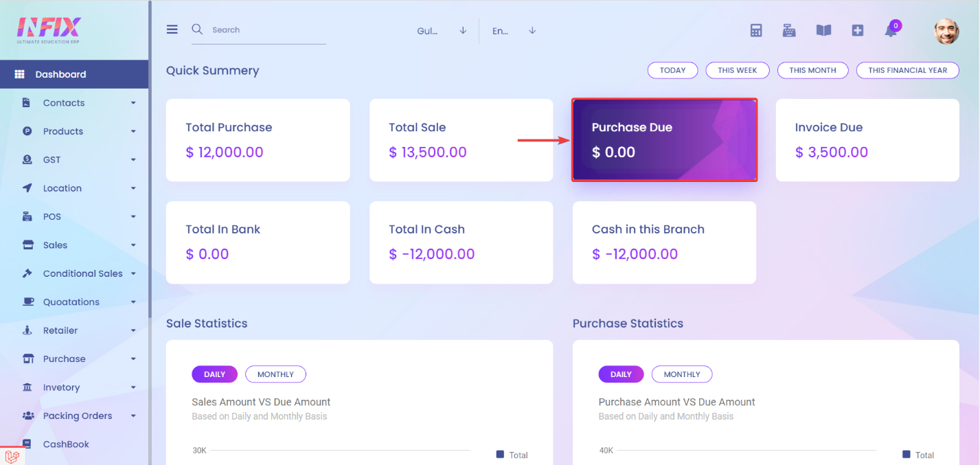Select Daily in Purchase Statistics

coord(621,374)
